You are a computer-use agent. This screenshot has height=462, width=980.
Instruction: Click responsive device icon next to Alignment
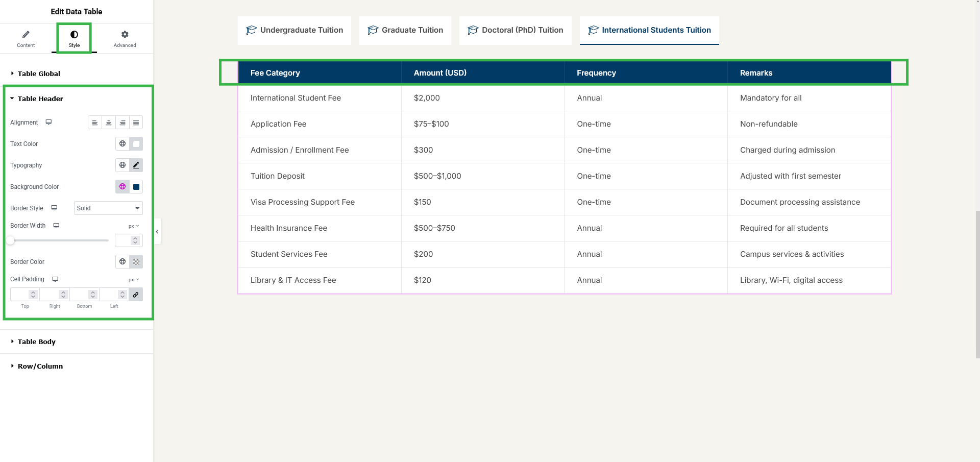tap(49, 123)
